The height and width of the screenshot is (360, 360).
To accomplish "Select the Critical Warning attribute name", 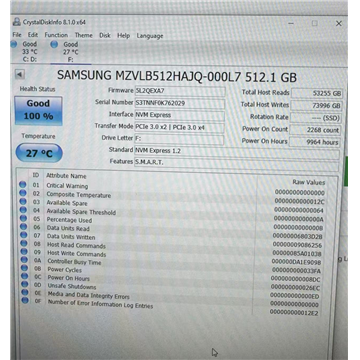I will tap(67, 186).
